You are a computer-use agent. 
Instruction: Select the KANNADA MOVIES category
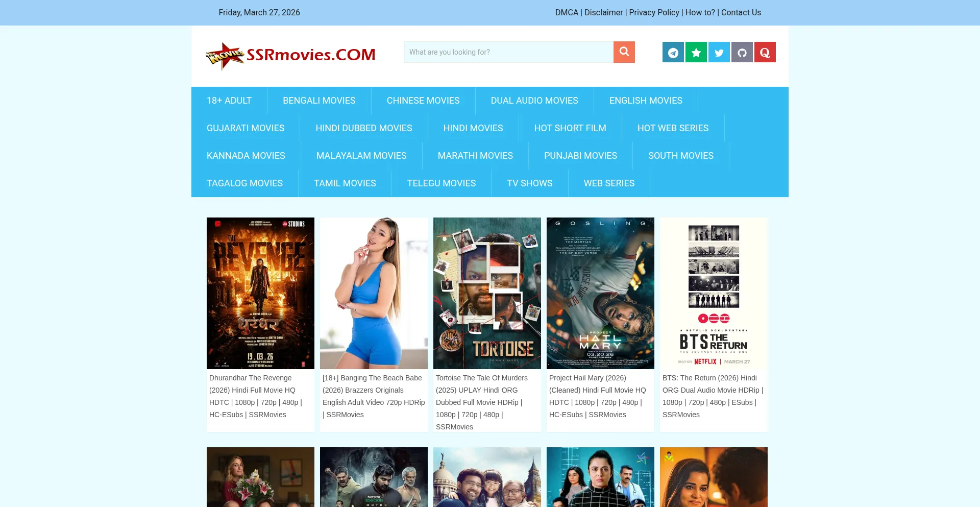(246, 156)
